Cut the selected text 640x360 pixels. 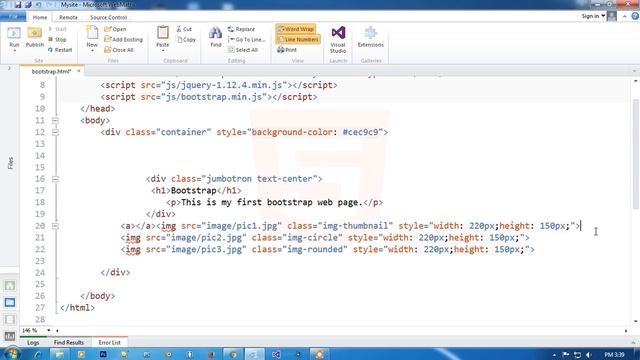point(184,29)
